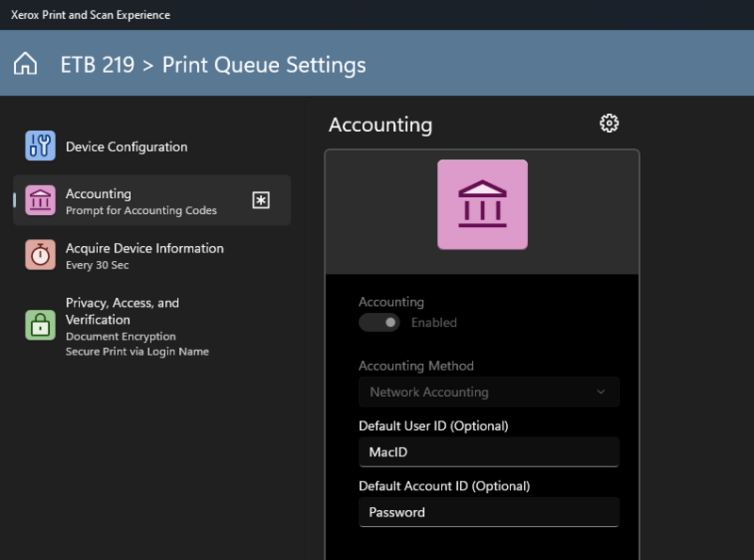Open the Accounting Method dropdown
The image size is (754, 560).
(x=488, y=392)
